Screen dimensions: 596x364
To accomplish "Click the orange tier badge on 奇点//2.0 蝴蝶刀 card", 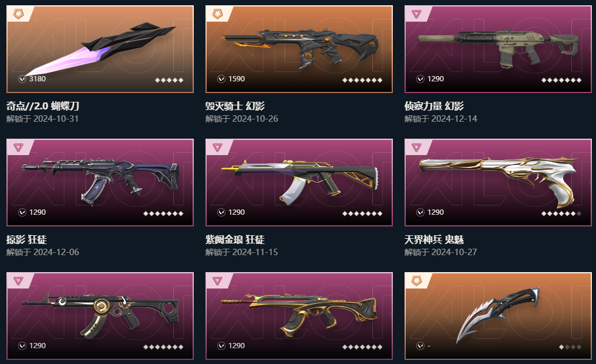I will pos(18,14).
